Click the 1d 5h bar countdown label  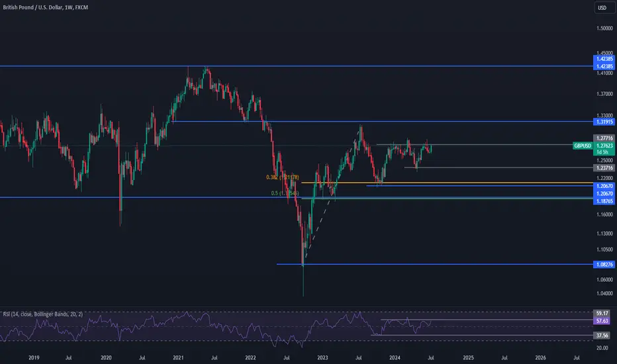(x=604, y=152)
